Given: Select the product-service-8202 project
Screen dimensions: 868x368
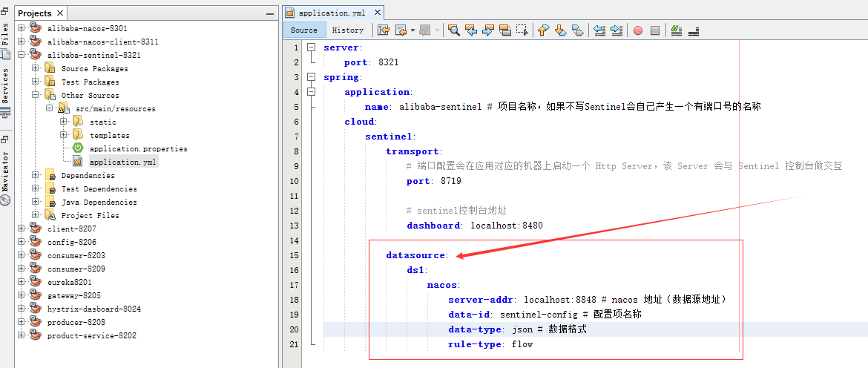Looking at the screenshot, I should point(92,335).
